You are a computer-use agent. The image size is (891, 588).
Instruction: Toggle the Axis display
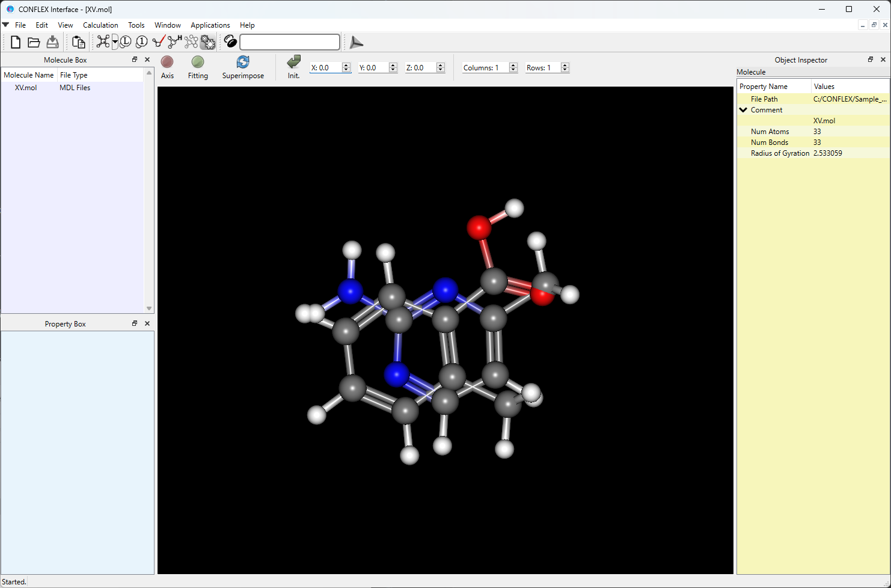167,67
